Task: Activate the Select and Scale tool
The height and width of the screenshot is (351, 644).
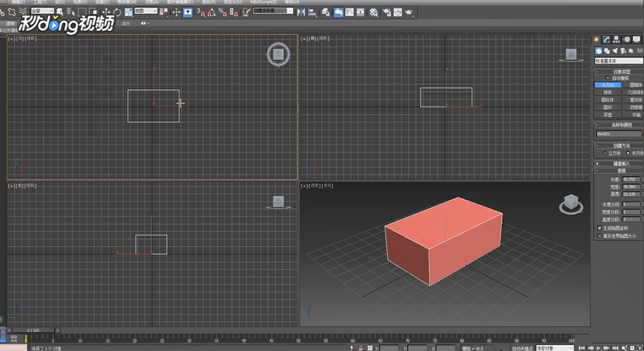Action: tap(128, 12)
